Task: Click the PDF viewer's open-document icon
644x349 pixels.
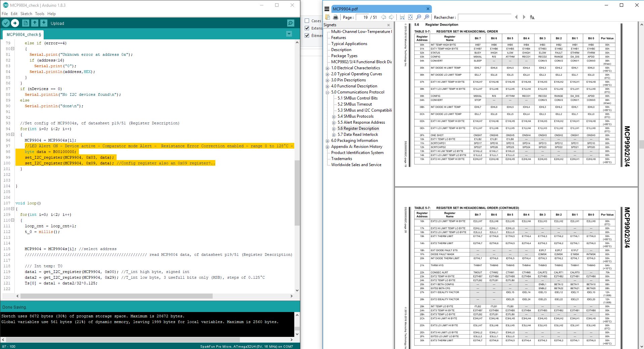Action: (x=328, y=17)
